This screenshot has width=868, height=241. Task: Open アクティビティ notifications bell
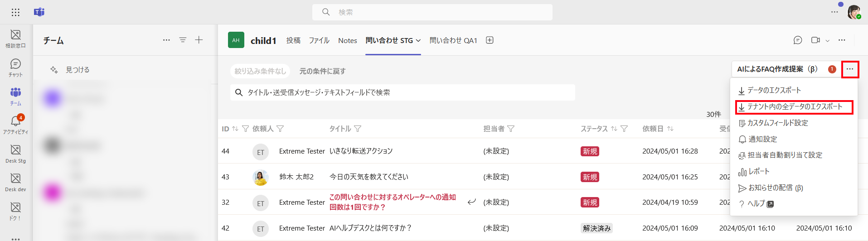(15, 125)
